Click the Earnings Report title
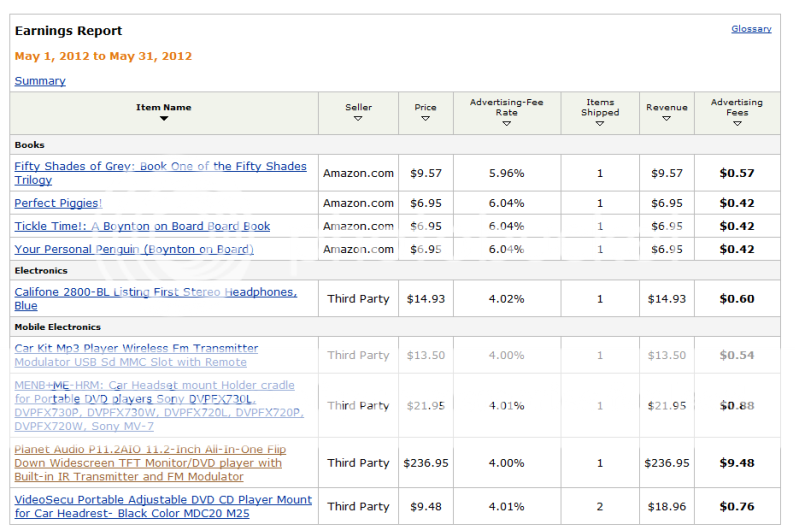The width and height of the screenshot is (799, 530). click(68, 31)
